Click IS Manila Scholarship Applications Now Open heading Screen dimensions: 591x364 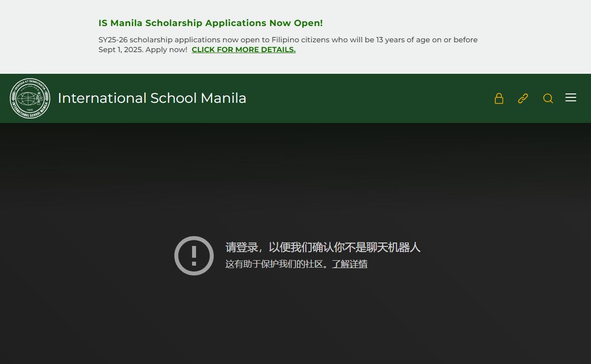(x=211, y=23)
